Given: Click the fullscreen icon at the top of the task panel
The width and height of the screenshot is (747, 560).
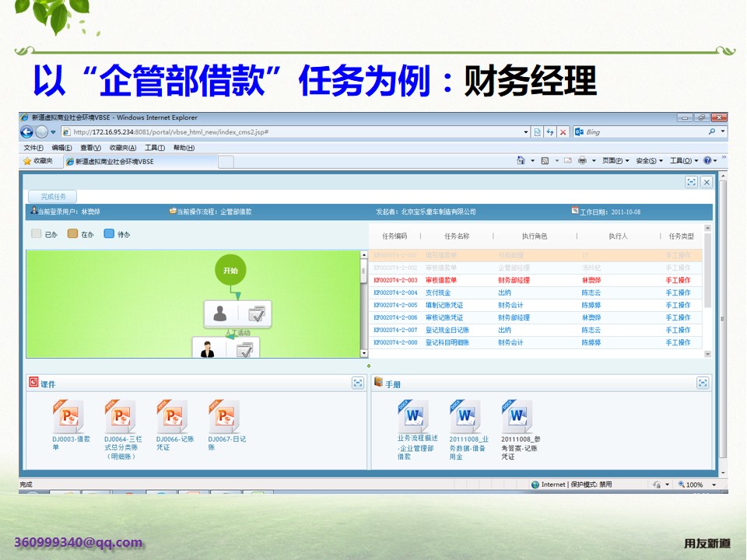Looking at the screenshot, I should click(691, 182).
